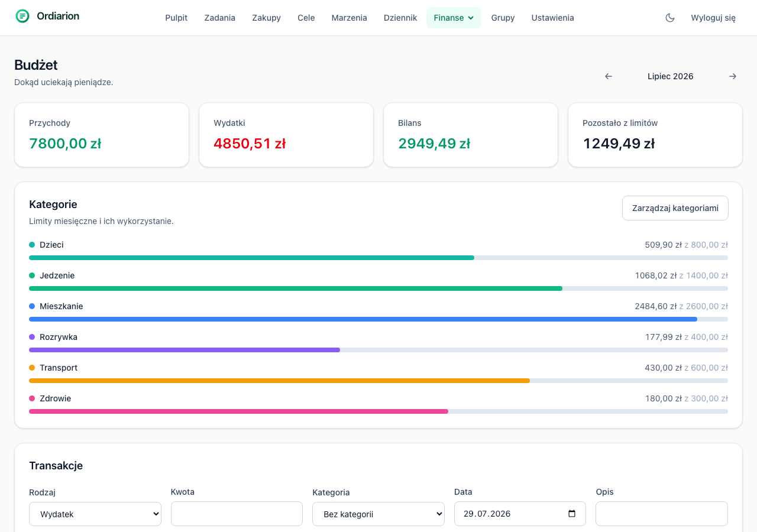Click the blue dot next to Mieszkanie
This screenshot has width=757, height=532.
coord(32,306)
